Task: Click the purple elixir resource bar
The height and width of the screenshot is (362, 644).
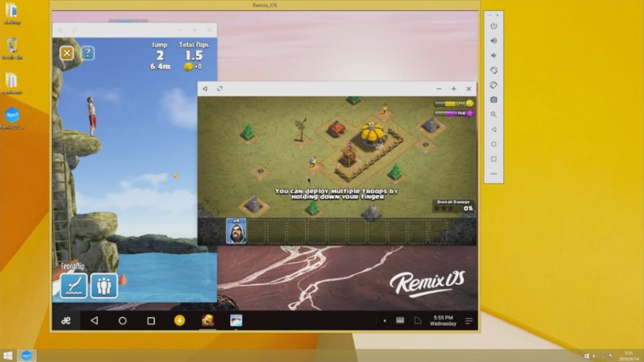Action: 454,113
